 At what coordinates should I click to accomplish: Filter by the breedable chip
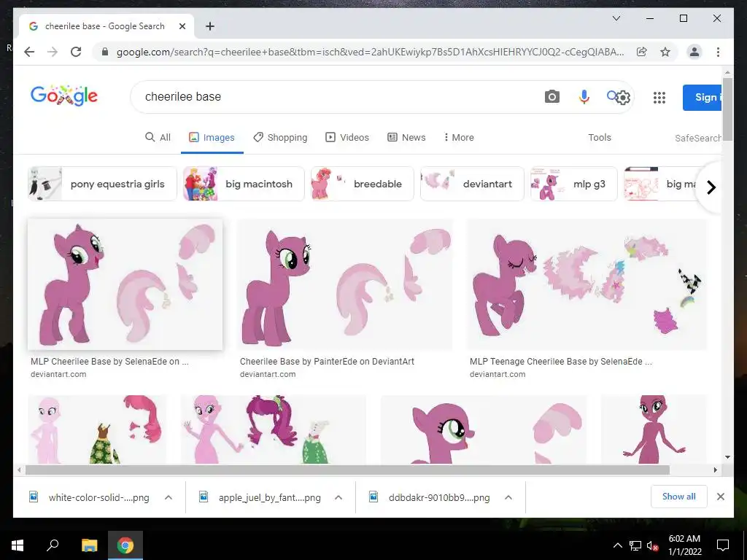pos(363,184)
